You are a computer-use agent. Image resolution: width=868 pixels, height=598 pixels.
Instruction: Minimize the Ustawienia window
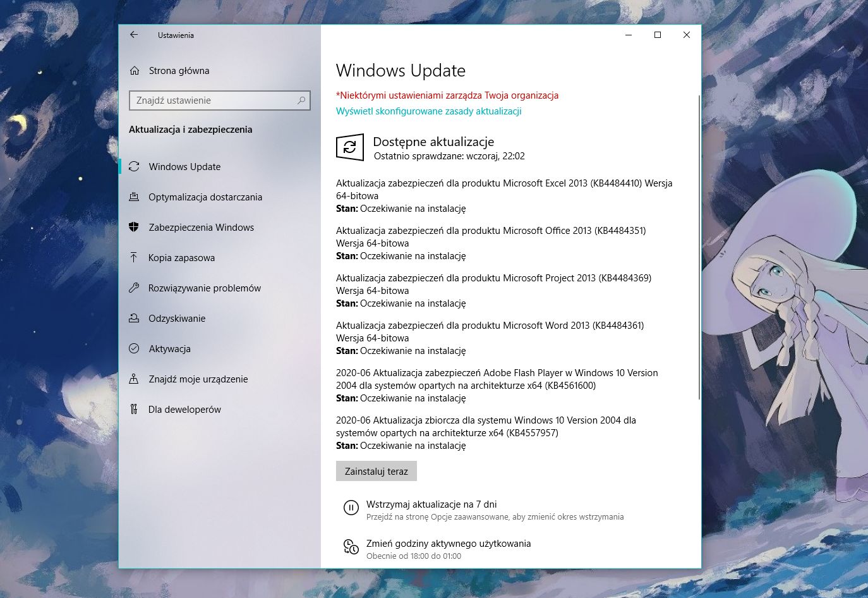click(629, 35)
